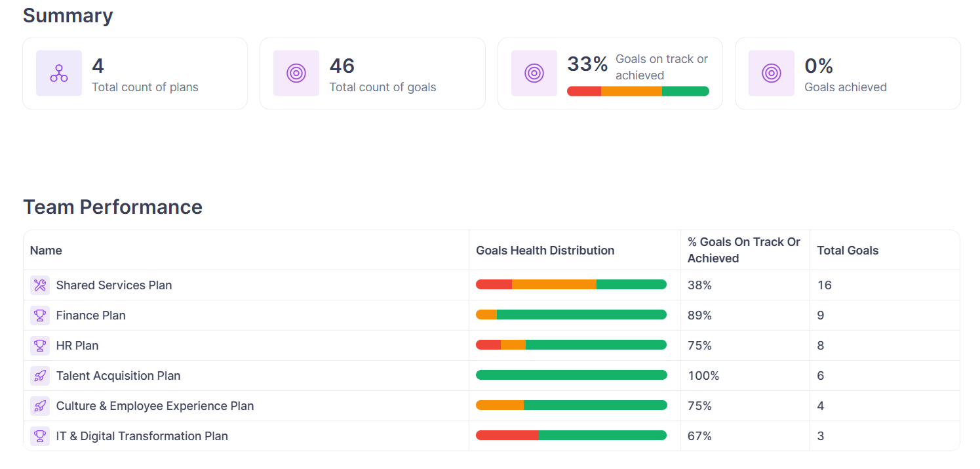This screenshot has height=469, width=980.
Task: Click Goals Health Distribution column header
Action: point(545,250)
